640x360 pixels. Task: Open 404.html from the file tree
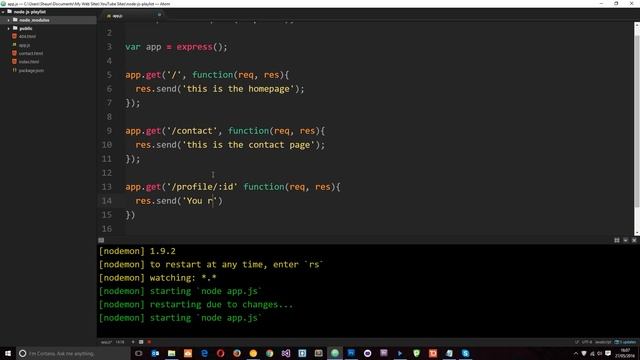[27, 37]
